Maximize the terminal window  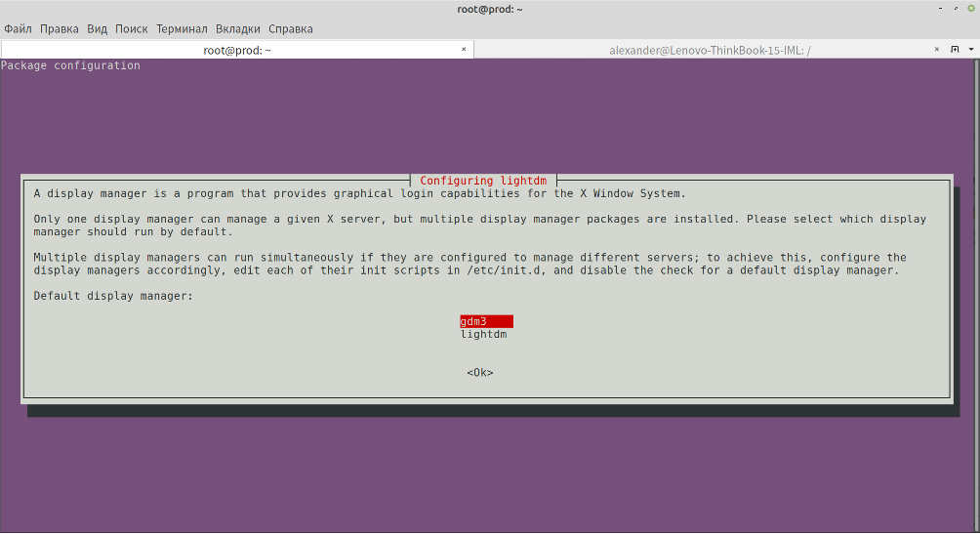tap(956, 9)
